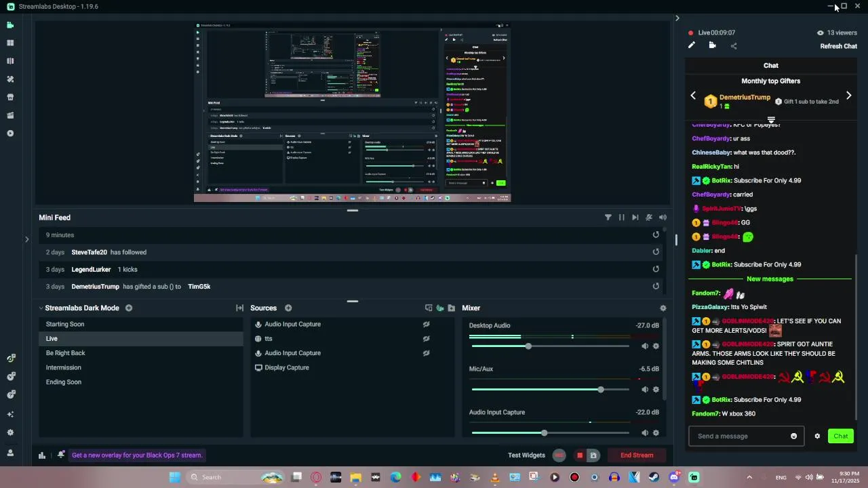Toggle visibility of the tts source
Viewport: 868px width, 488px height.
[x=426, y=339]
